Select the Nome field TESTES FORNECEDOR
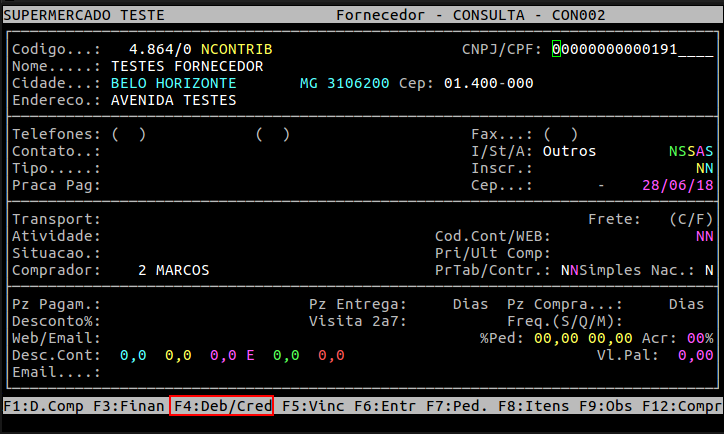The height and width of the screenshot is (434, 724). point(187,66)
